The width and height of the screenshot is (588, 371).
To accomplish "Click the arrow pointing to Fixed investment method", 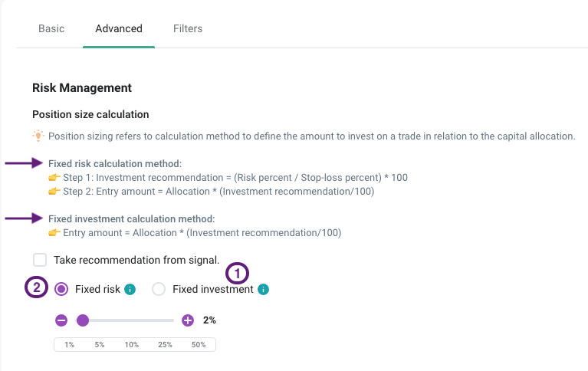I will coord(24,218).
